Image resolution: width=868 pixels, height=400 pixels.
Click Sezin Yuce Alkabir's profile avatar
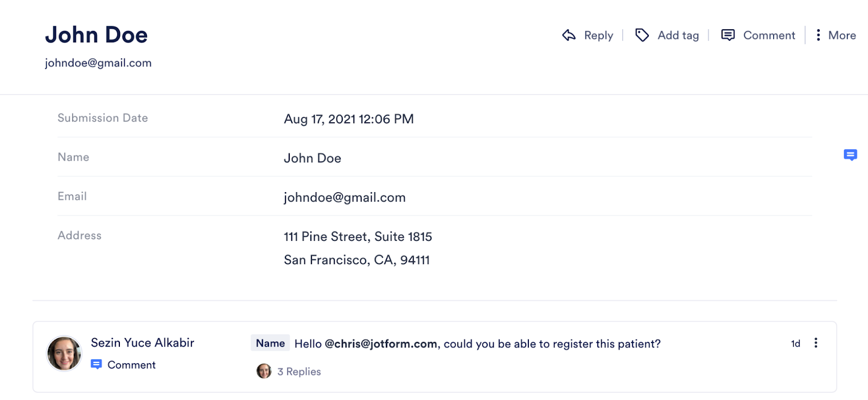click(x=64, y=353)
